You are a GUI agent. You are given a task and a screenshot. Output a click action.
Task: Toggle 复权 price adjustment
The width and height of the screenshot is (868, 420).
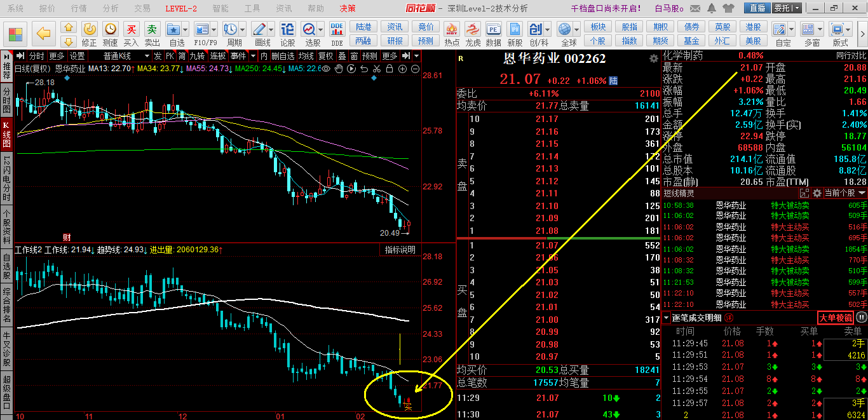[x=325, y=56]
